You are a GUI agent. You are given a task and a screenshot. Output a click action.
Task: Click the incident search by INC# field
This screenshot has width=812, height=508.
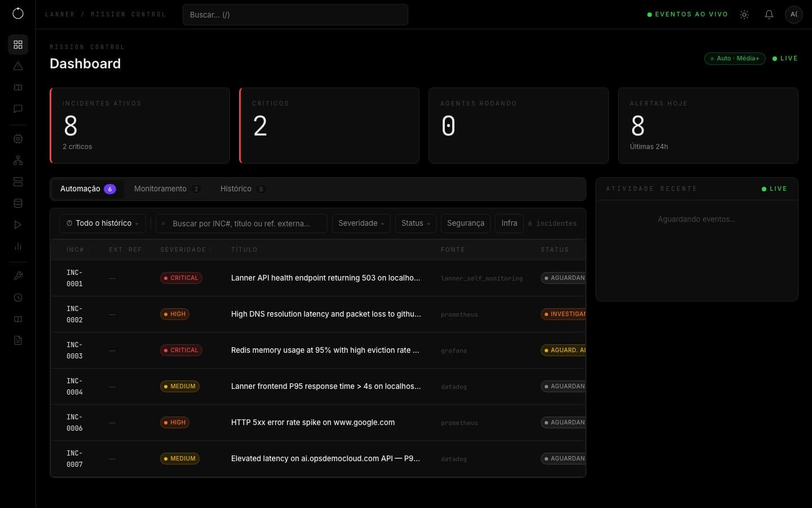(x=242, y=224)
